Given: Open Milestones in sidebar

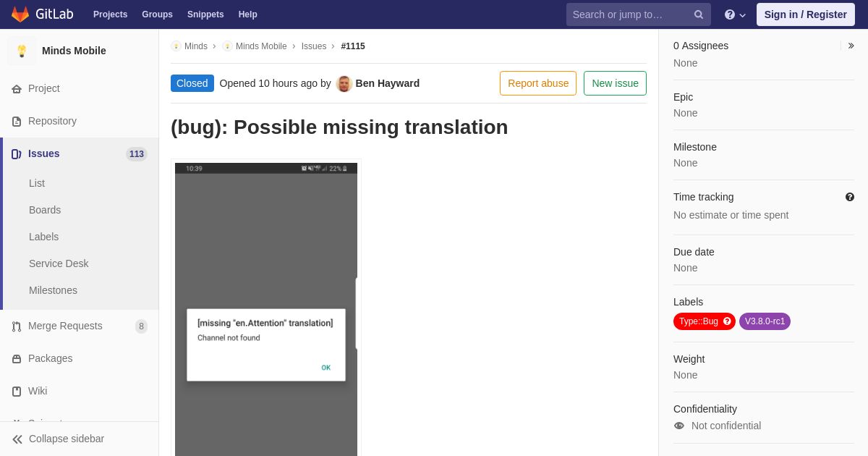Looking at the screenshot, I should tap(53, 290).
